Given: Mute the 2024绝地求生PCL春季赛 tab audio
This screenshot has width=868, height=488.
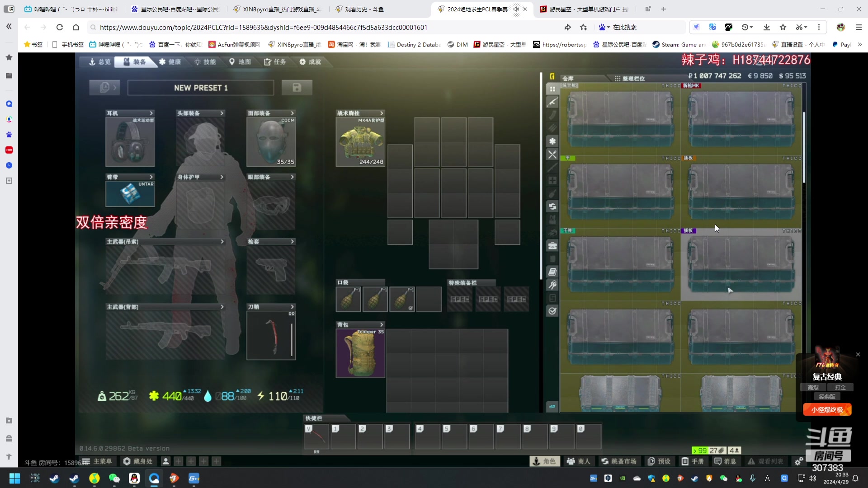Looking at the screenshot, I should 516,9.
